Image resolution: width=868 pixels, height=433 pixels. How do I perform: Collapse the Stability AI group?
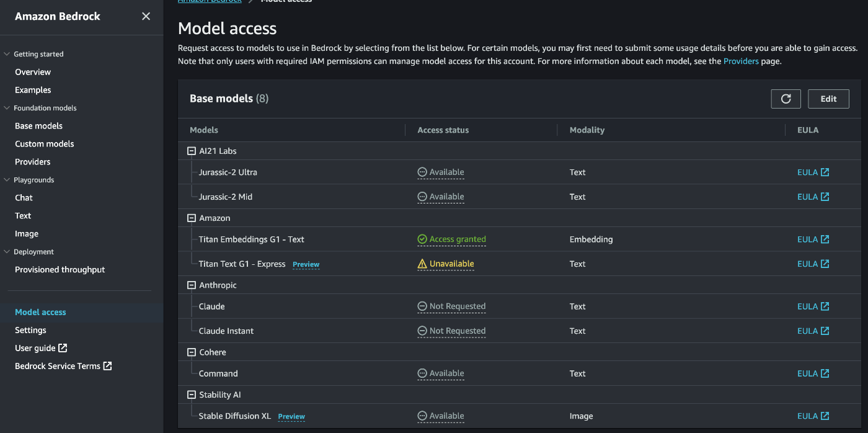(x=192, y=395)
